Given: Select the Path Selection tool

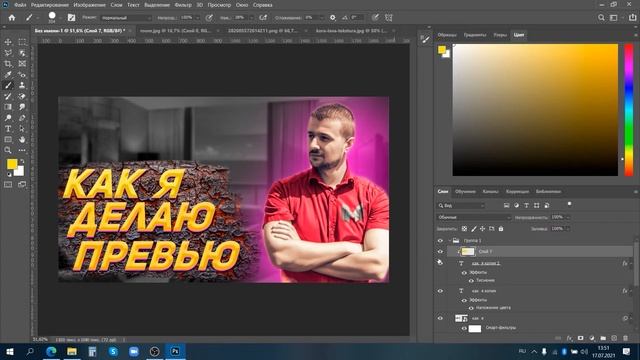Looking at the screenshot, I should point(22,129).
